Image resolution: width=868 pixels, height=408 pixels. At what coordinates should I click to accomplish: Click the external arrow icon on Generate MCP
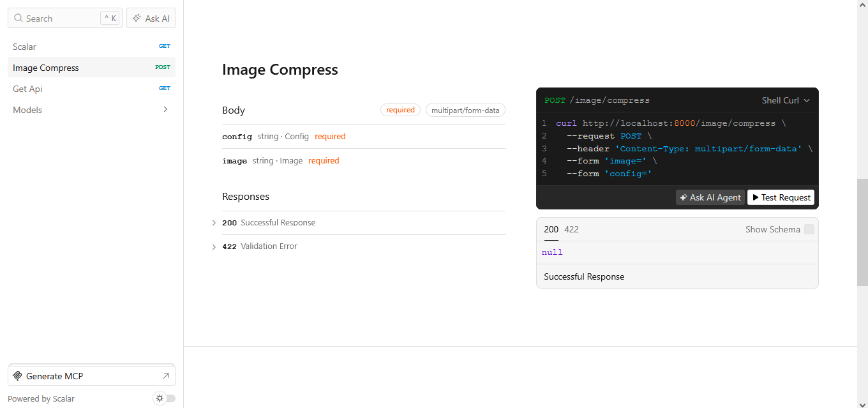click(166, 376)
